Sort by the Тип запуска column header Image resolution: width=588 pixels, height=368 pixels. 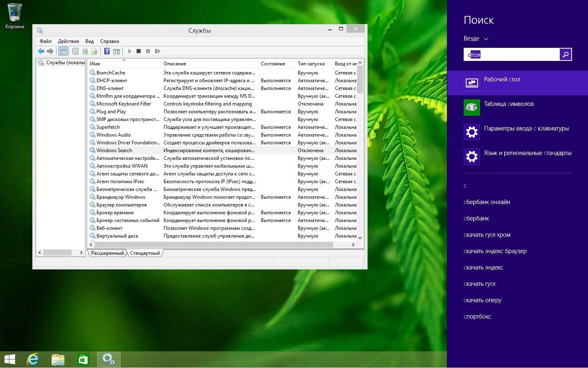(314, 63)
